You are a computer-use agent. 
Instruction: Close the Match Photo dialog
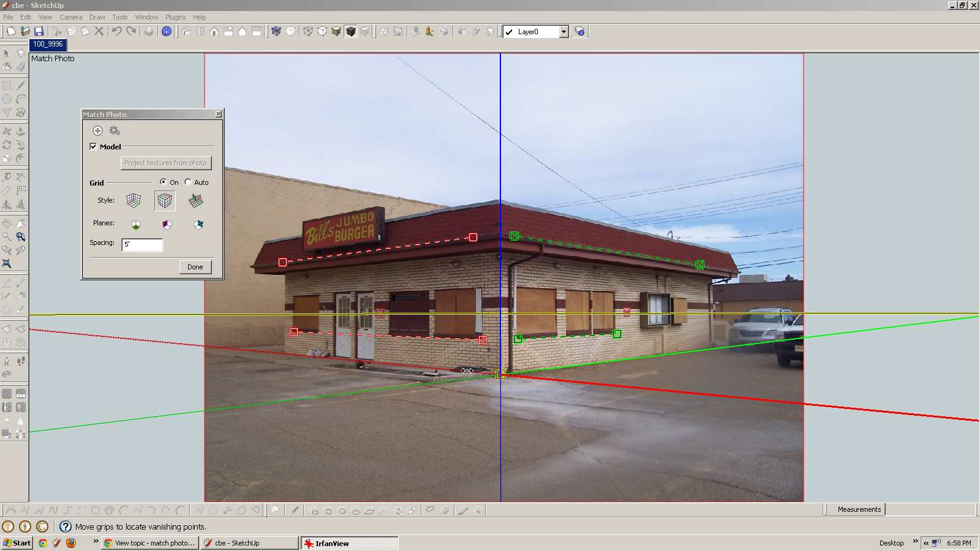[x=219, y=114]
